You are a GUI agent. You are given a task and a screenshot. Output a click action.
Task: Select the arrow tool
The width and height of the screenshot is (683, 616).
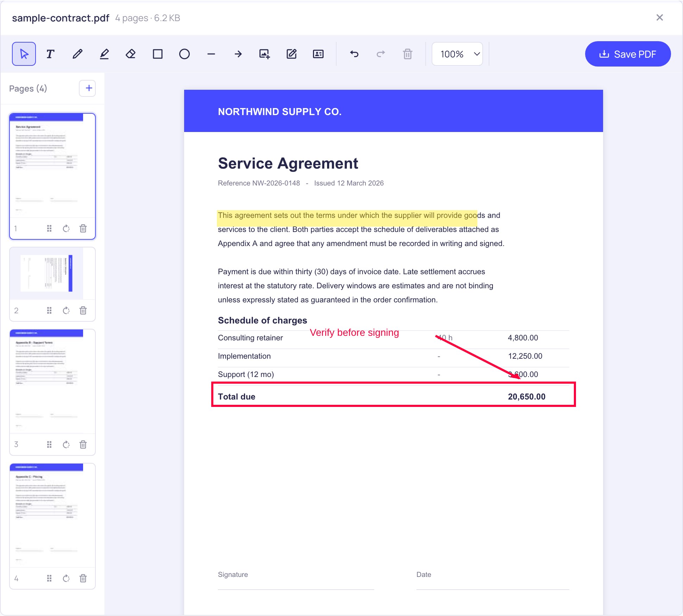(x=238, y=54)
